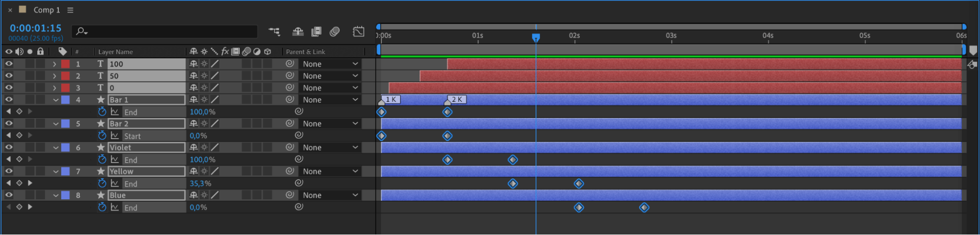Open Parent dropdown for Blue layer
The image size is (980, 235).
[330, 195]
